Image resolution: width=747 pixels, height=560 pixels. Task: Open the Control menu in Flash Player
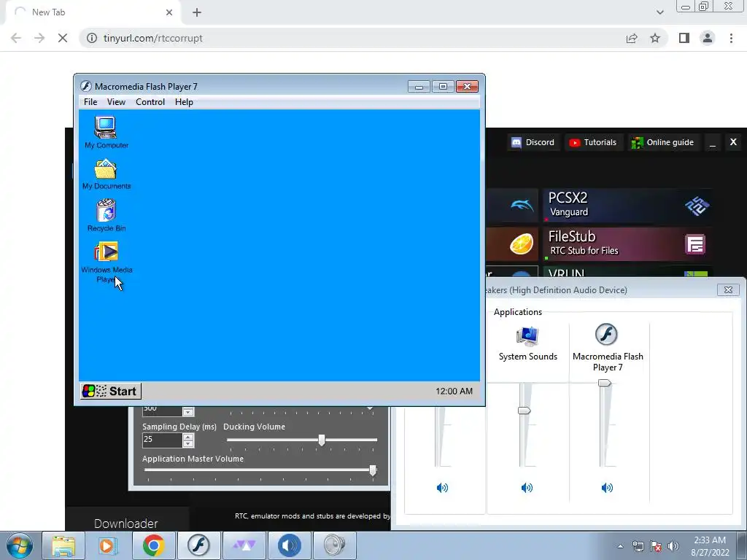click(150, 102)
